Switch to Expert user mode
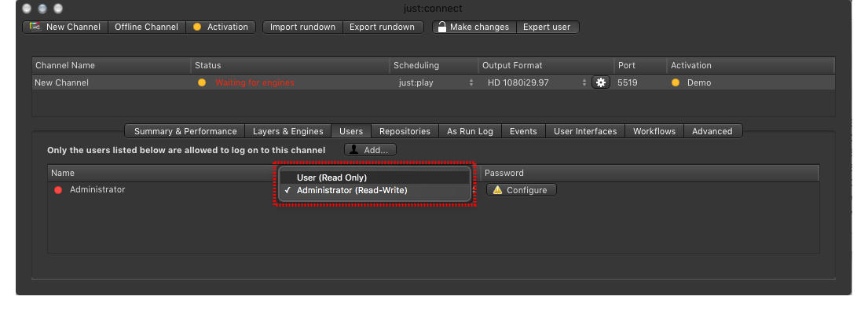Viewport: 868px width, 311px height. (x=547, y=27)
